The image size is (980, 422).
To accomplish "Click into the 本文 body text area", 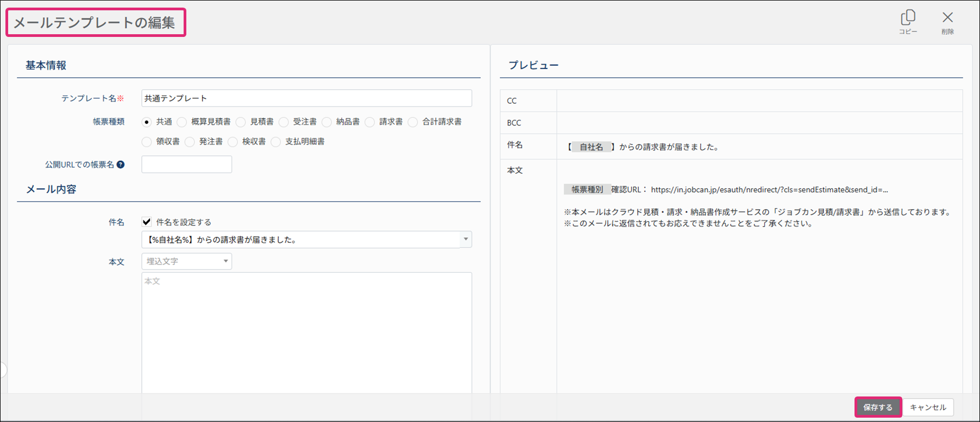I will click(x=306, y=331).
